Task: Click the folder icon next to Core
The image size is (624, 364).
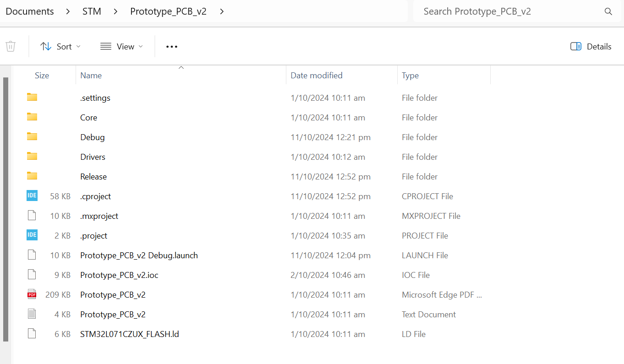Action: click(x=32, y=117)
